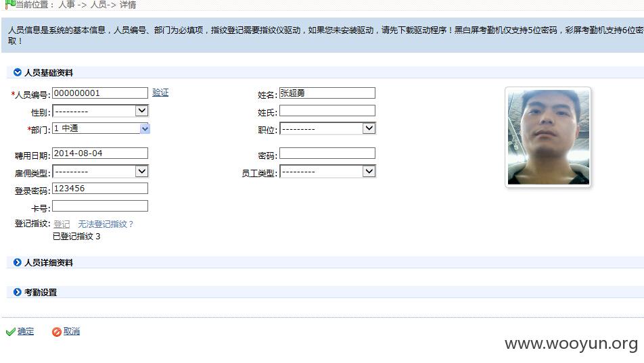Focus the 登录密码 field showing 123456
This screenshot has width=644, height=363.
[x=100, y=189]
